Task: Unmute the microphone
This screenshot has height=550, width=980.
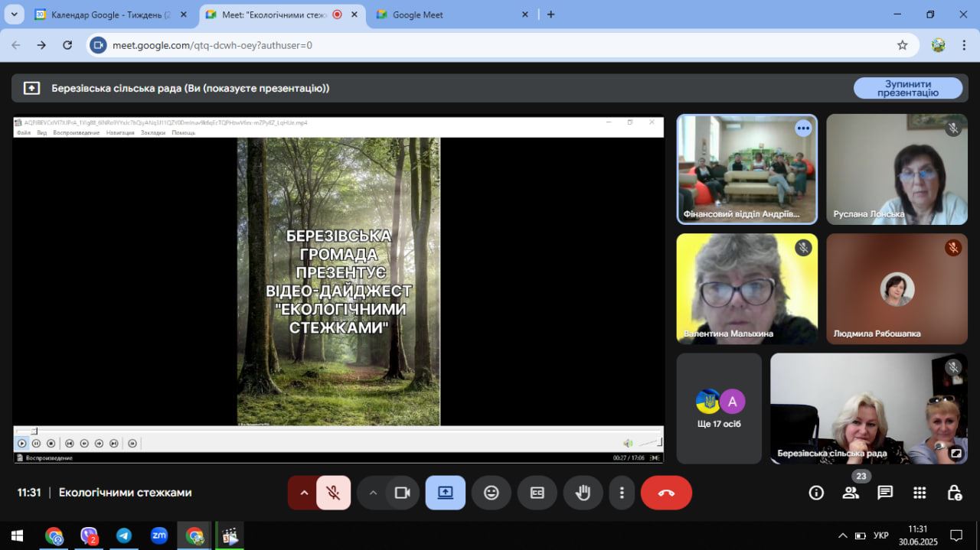Action: (333, 493)
